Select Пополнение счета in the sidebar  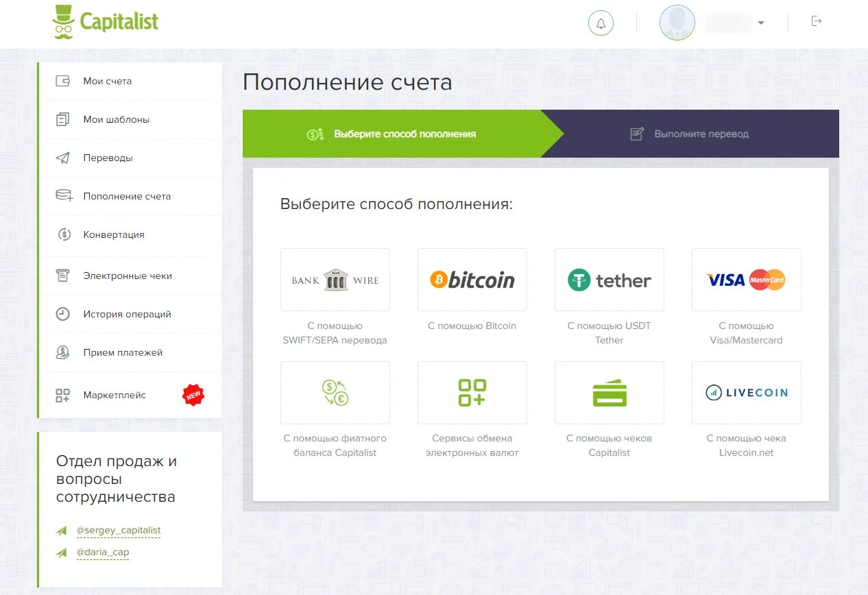pyautogui.click(x=131, y=196)
